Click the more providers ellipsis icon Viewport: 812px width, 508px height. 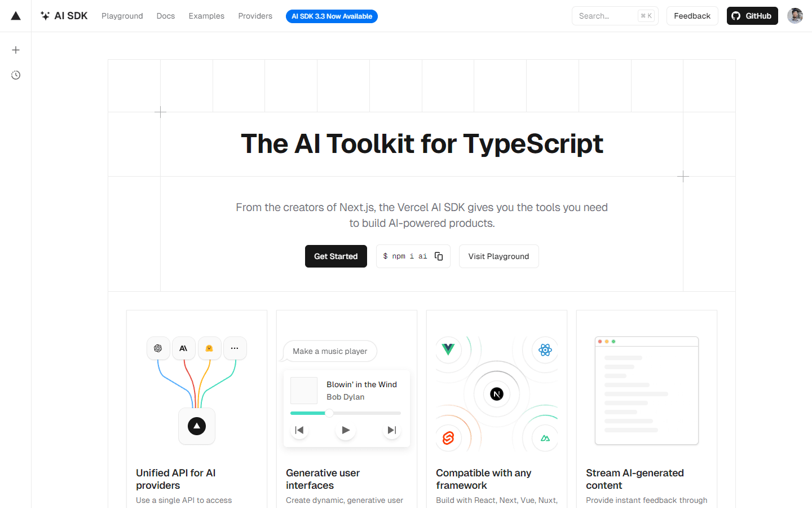pyautogui.click(x=235, y=348)
